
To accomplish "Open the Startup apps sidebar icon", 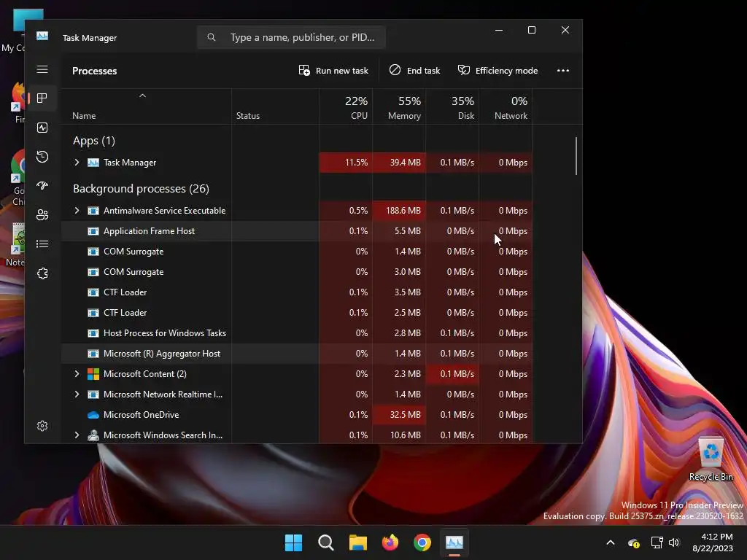I will tap(42, 186).
